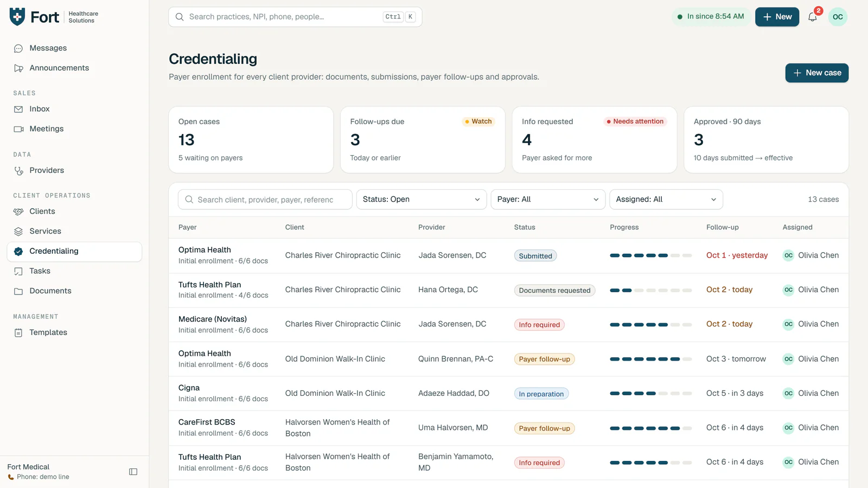This screenshot has height=488, width=868.
Task: Click the magnifier icon in global search
Action: click(180, 17)
